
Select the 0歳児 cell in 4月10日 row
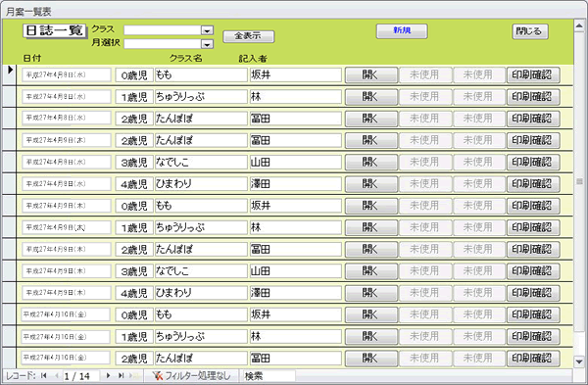[x=134, y=314]
